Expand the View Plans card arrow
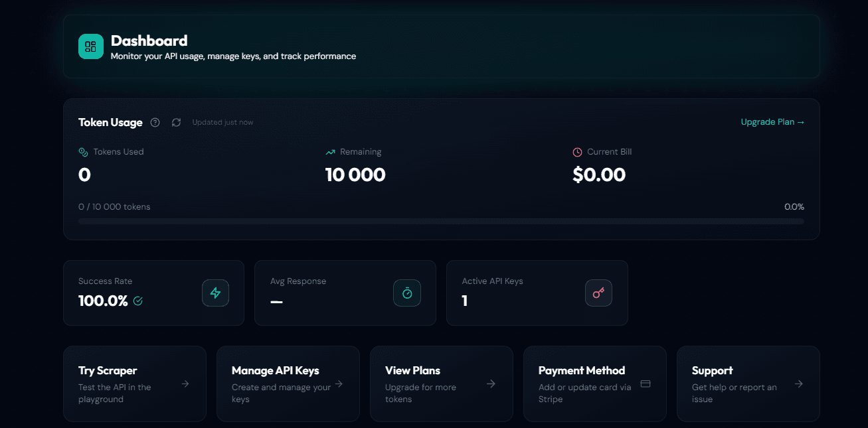The height and width of the screenshot is (428, 868). [491, 384]
